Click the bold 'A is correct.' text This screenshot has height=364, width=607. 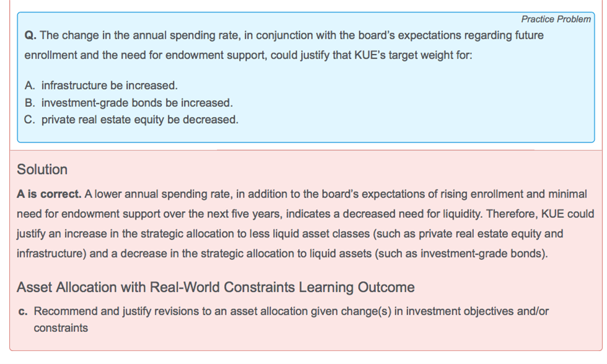pyautogui.click(x=49, y=194)
